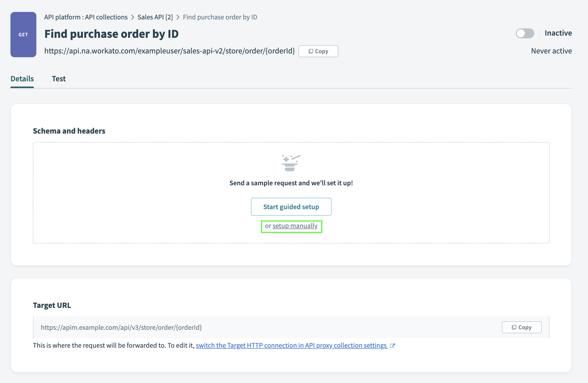Click the magic wand hat icon
The height and width of the screenshot is (383, 588).
point(291,163)
